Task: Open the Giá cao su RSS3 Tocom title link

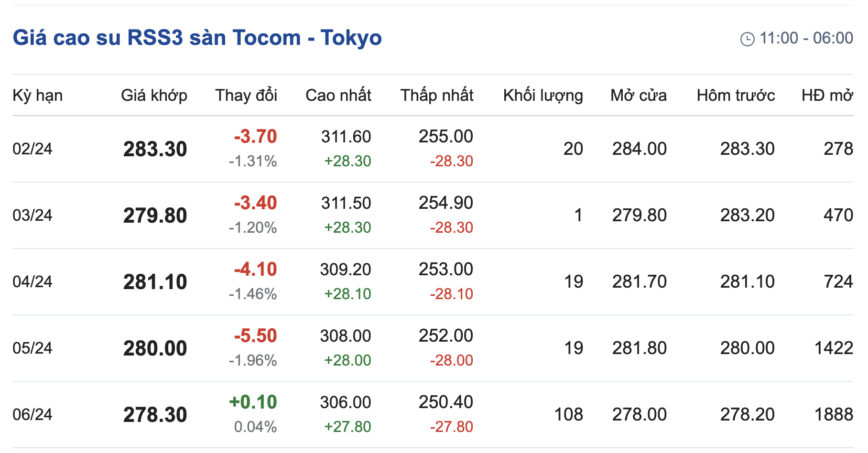Action: pyautogui.click(x=197, y=38)
